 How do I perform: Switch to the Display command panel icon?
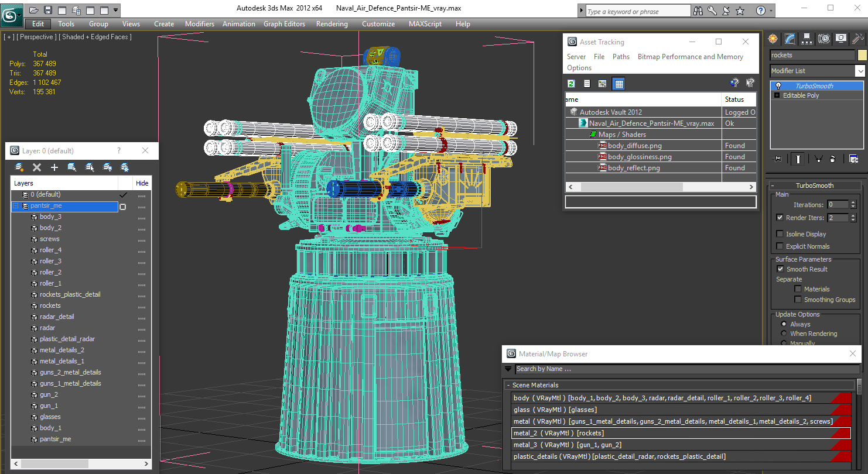point(841,39)
